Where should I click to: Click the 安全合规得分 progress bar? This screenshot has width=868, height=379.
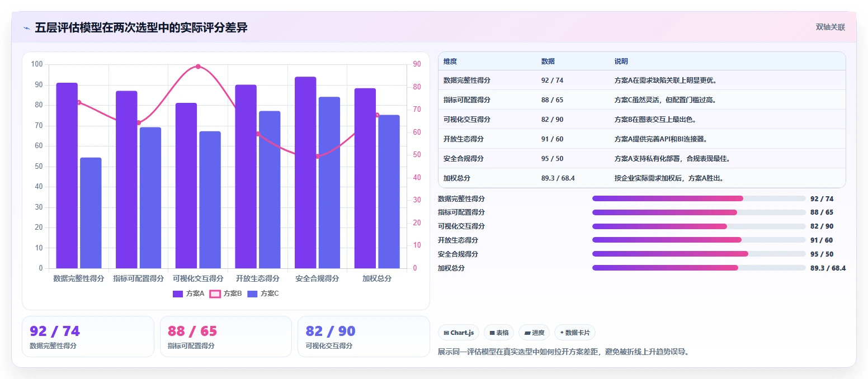[x=699, y=254]
